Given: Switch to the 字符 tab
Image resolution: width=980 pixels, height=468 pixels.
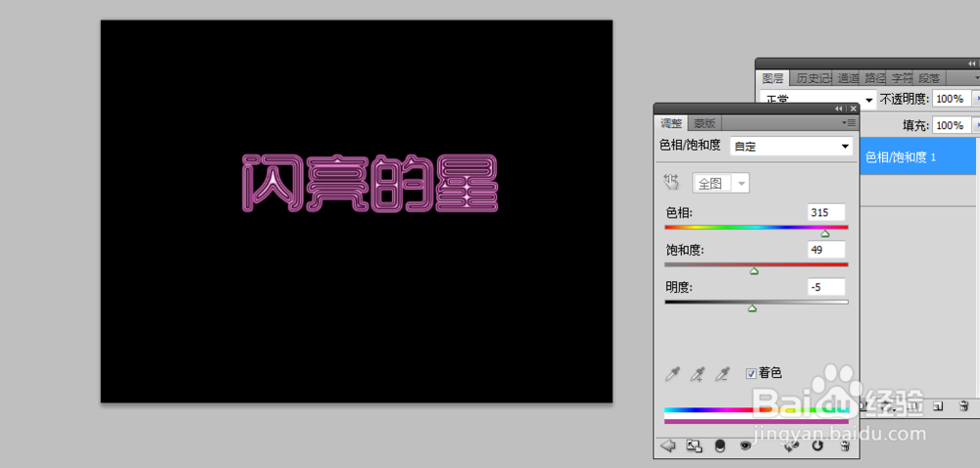Looking at the screenshot, I should point(902,78).
